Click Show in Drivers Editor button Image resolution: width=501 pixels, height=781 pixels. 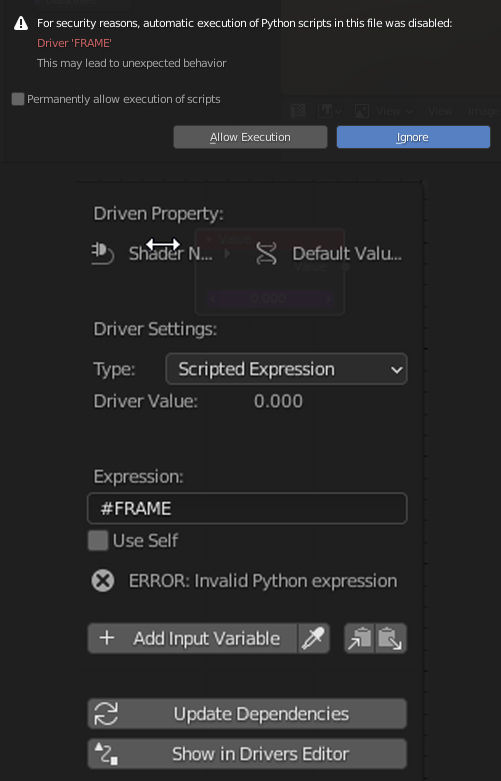point(247,754)
